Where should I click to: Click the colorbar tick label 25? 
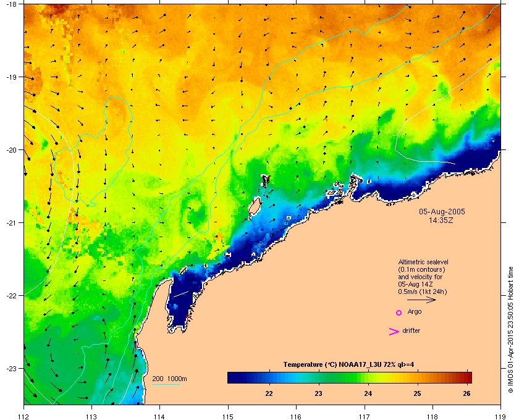pos(418,393)
